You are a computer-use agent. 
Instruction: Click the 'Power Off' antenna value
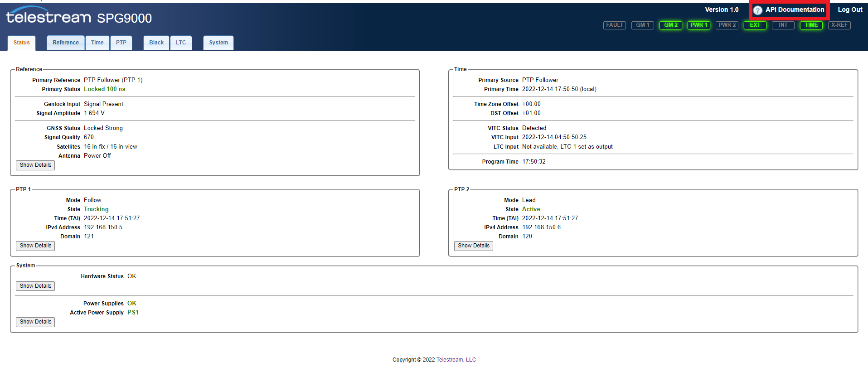pos(97,156)
